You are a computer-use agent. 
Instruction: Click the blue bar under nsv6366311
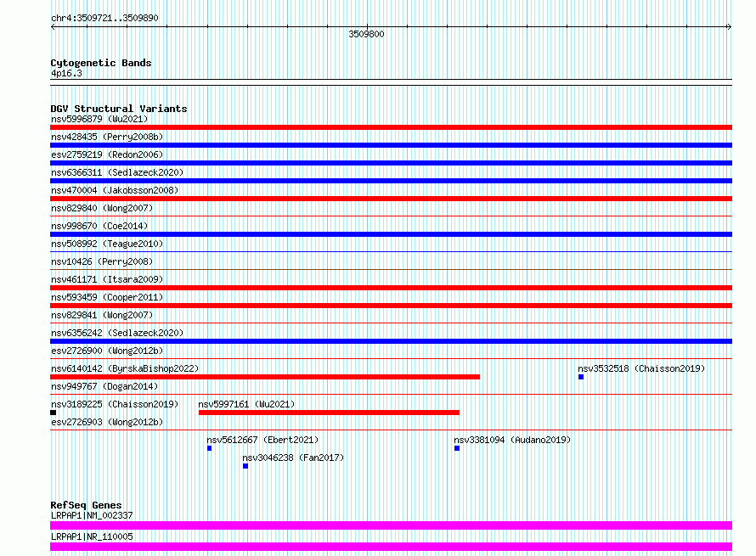click(391, 181)
